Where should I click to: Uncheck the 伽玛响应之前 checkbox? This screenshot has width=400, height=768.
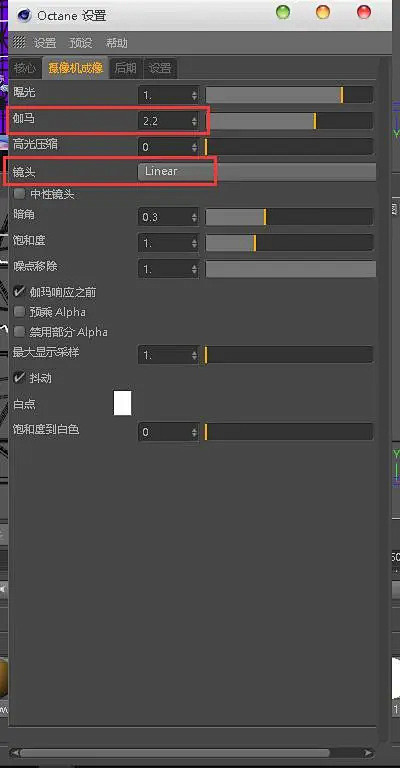point(20,292)
